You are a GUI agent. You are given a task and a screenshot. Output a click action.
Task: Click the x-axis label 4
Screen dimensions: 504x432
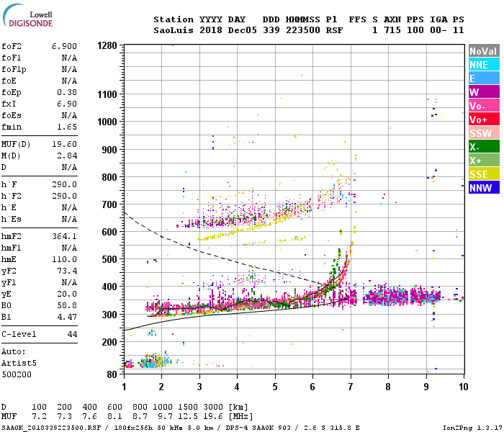pyautogui.click(x=237, y=387)
